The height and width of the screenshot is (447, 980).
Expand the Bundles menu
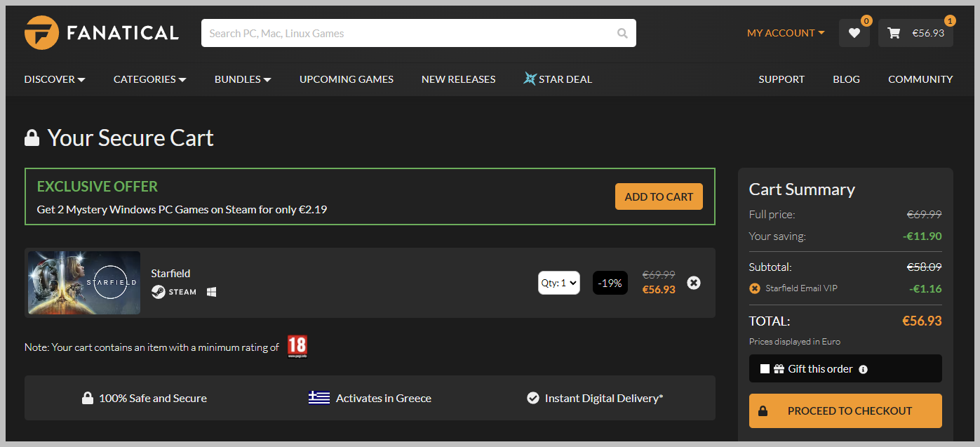(x=243, y=79)
